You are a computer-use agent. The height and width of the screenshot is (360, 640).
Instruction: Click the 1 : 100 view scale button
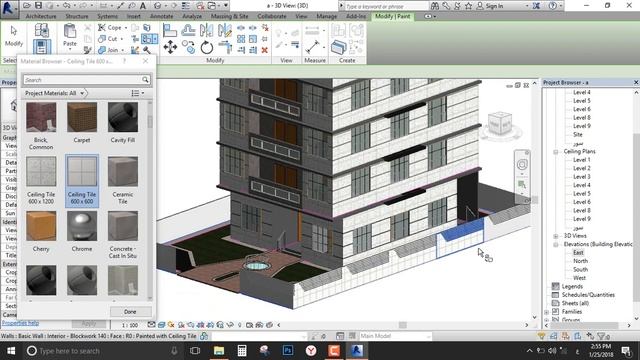point(130,325)
